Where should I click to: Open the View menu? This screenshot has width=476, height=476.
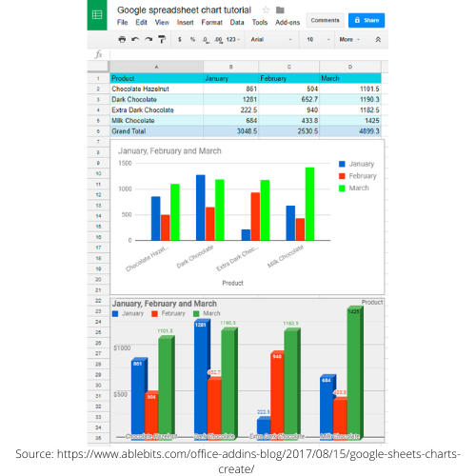(162, 22)
